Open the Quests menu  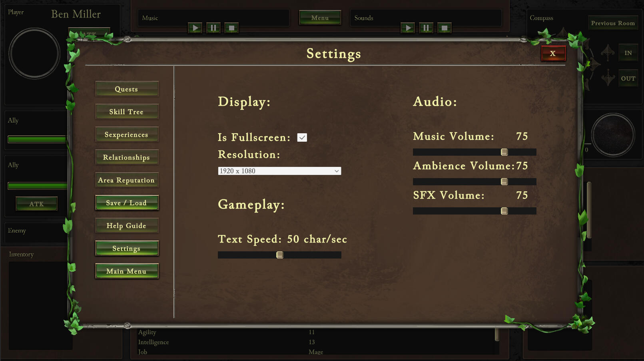(x=127, y=89)
